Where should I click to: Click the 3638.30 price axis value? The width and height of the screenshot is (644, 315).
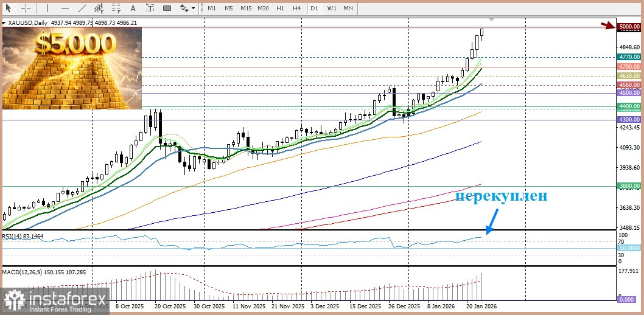click(x=631, y=207)
